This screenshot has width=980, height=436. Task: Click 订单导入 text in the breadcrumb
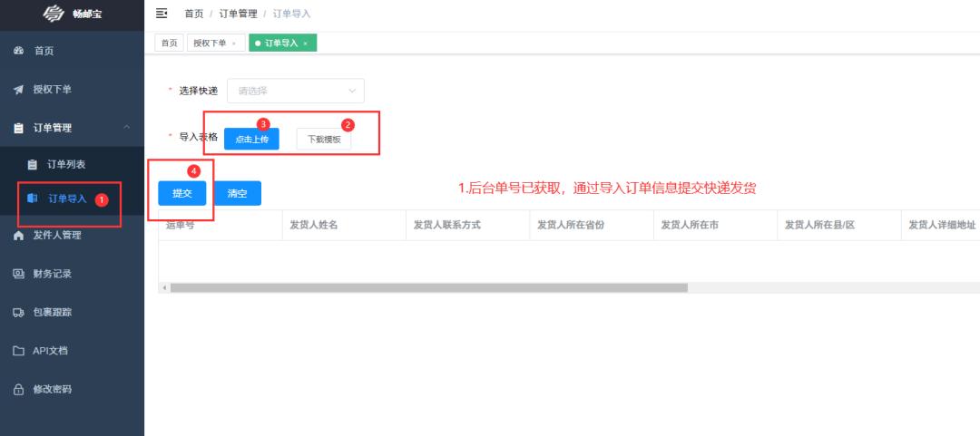[x=292, y=13]
